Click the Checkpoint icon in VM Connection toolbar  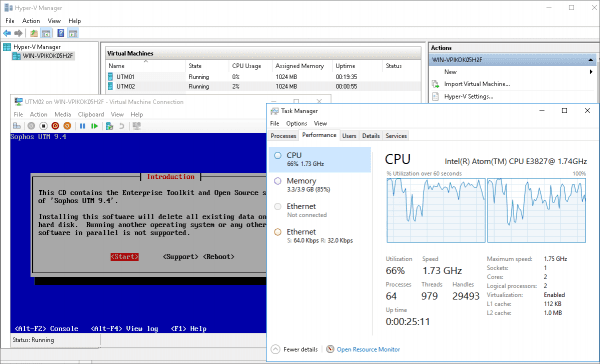[109, 126]
